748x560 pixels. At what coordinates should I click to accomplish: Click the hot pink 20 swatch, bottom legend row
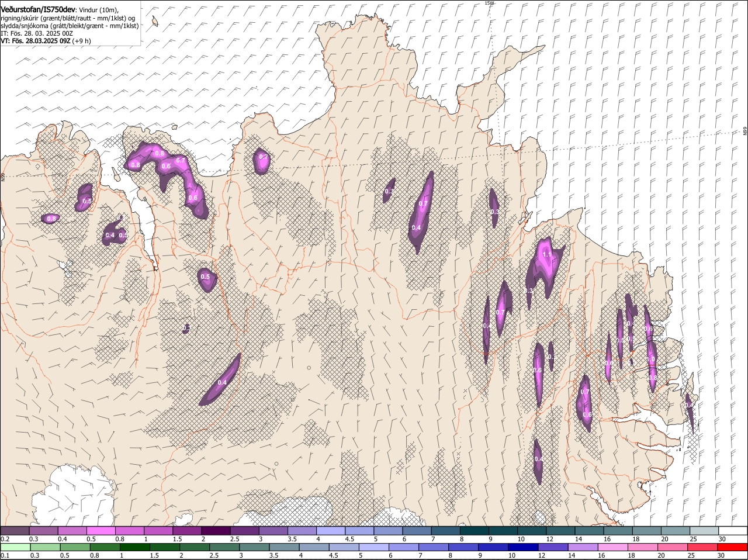click(x=673, y=547)
